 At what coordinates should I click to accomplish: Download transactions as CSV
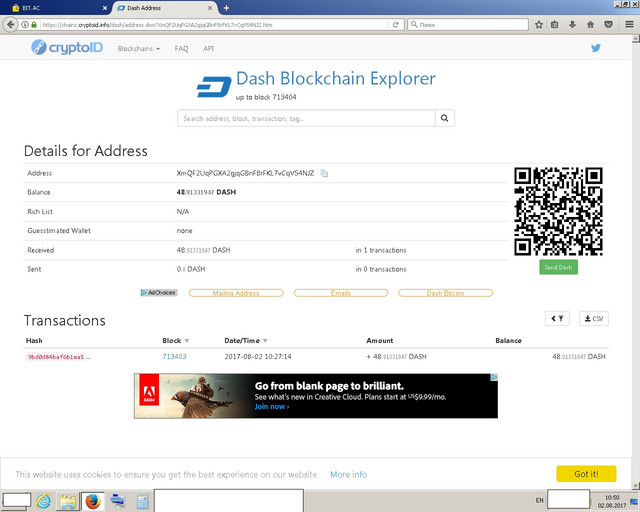click(594, 318)
